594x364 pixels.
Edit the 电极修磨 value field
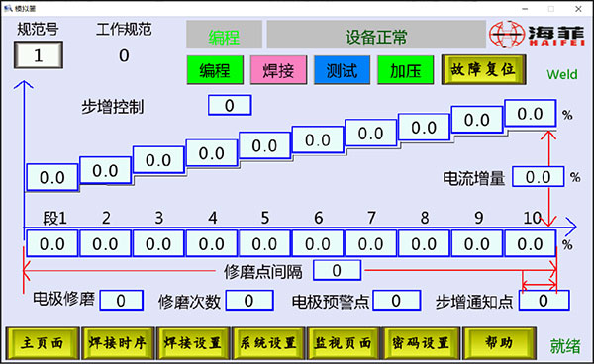[121, 301]
